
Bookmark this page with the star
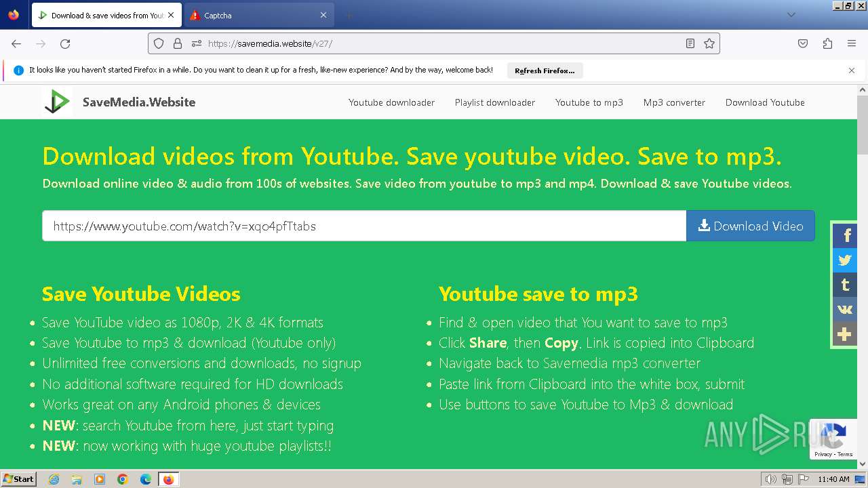pyautogui.click(x=709, y=43)
